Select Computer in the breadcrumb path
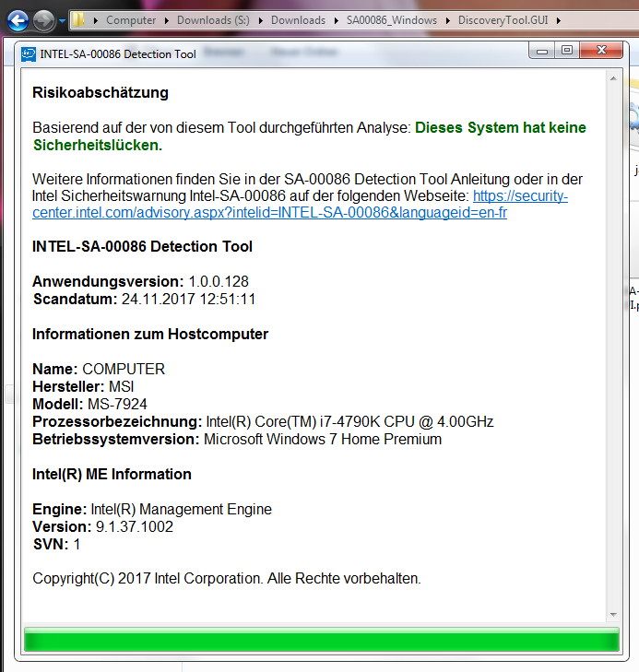Viewport: 639px width, 672px height. [131, 20]
